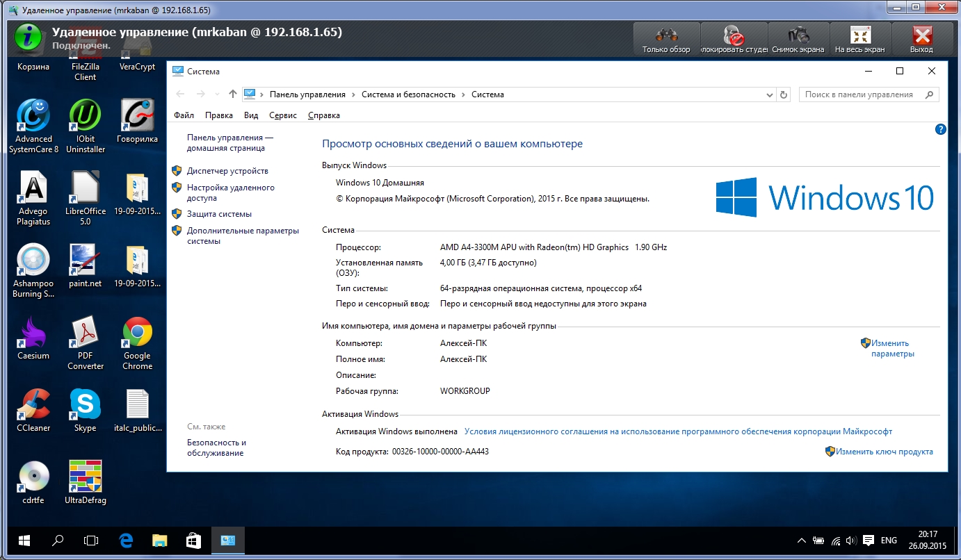
Task: Open the Сервис menu
Action: 283,115
